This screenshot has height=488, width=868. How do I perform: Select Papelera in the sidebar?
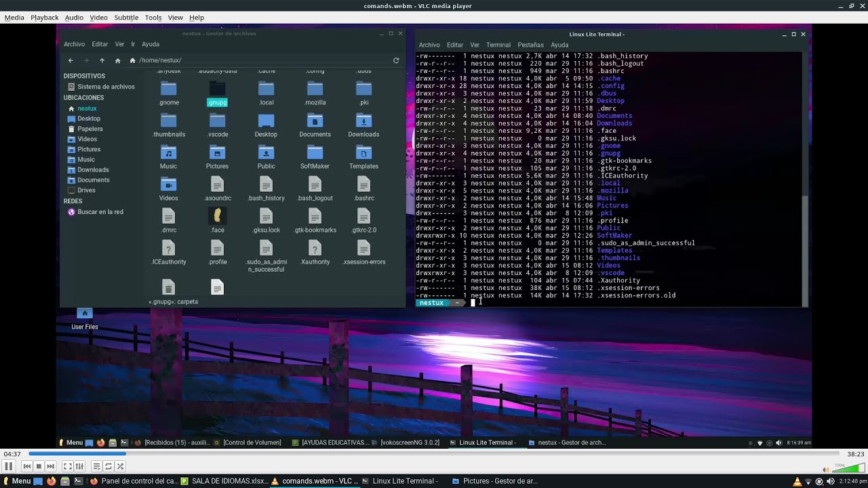[85, 129]
